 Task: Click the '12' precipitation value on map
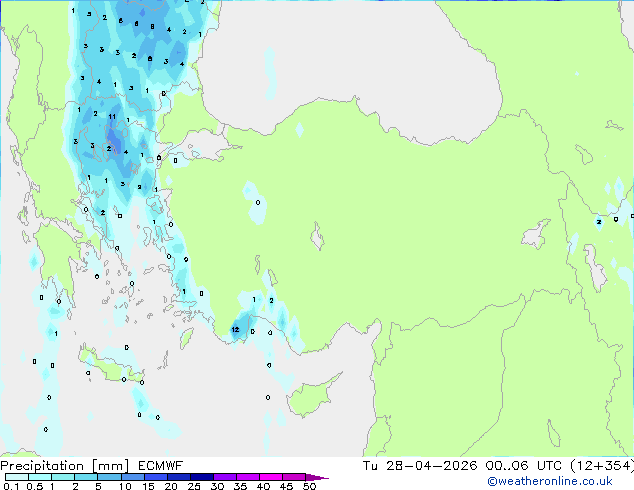235,330
